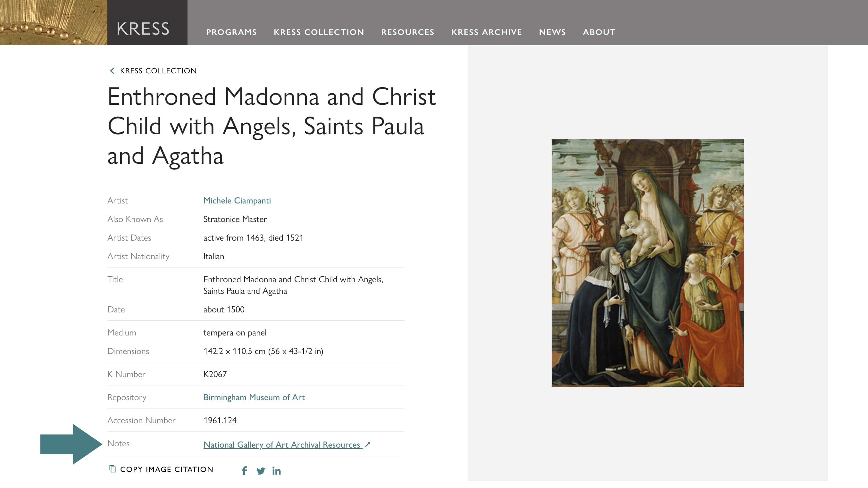Viewport: 868px width, 488px height.
Task: Open the Michele Ciampanti artist link
Action: [237, 201]
